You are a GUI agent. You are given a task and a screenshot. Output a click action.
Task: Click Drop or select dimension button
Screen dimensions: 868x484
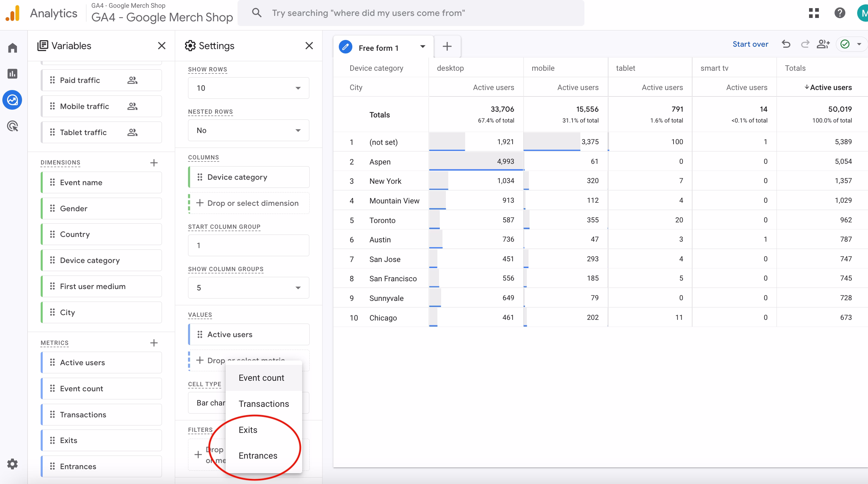249,203
